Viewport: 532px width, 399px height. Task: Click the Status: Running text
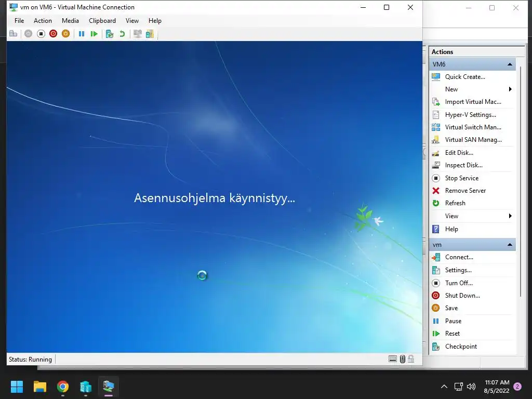coord(30,360)
